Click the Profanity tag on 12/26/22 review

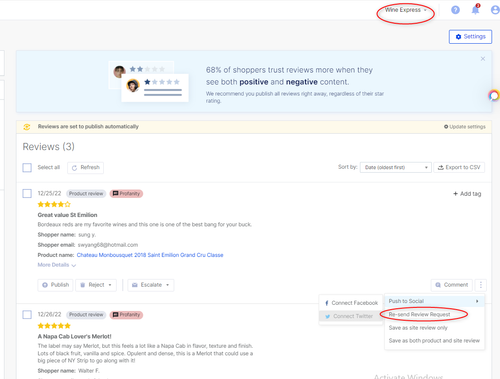[126, 315]
